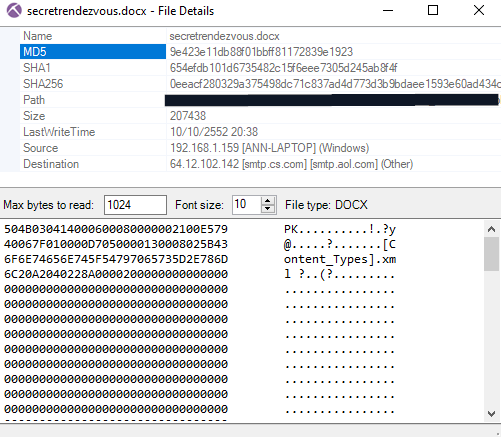Increase font size with up spinner arrow
The image size is (501, 437).
(x=267, y=201)
